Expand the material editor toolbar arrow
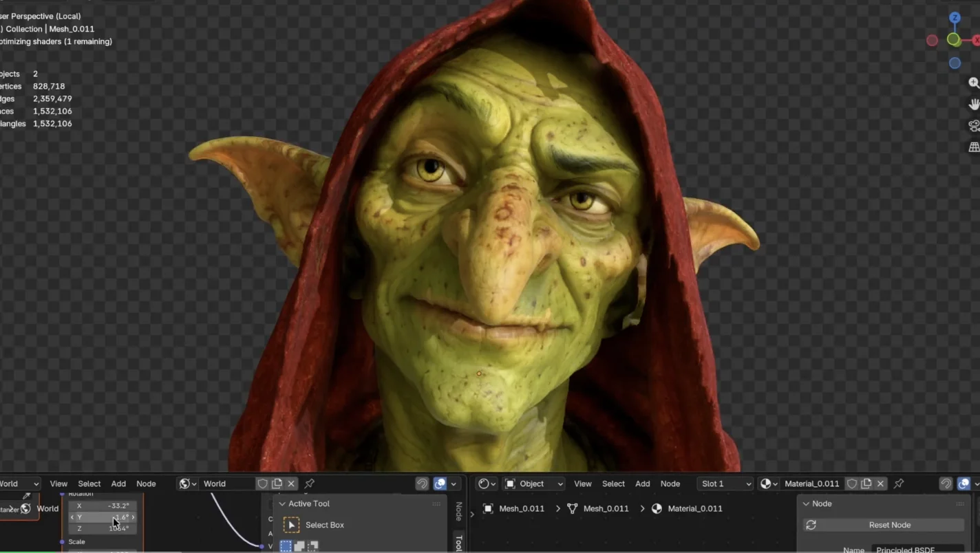Viewport: 980px width, 553px height. (471, 513)
